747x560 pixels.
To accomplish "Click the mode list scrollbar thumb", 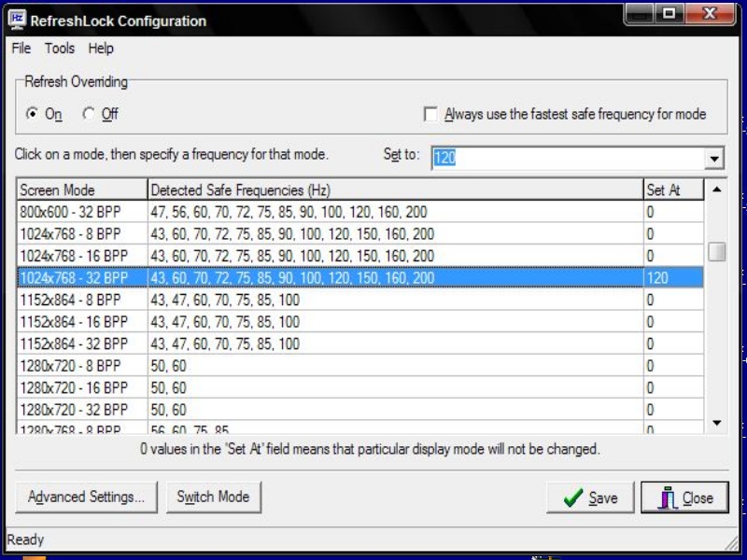I will click(x=716, y=252).
